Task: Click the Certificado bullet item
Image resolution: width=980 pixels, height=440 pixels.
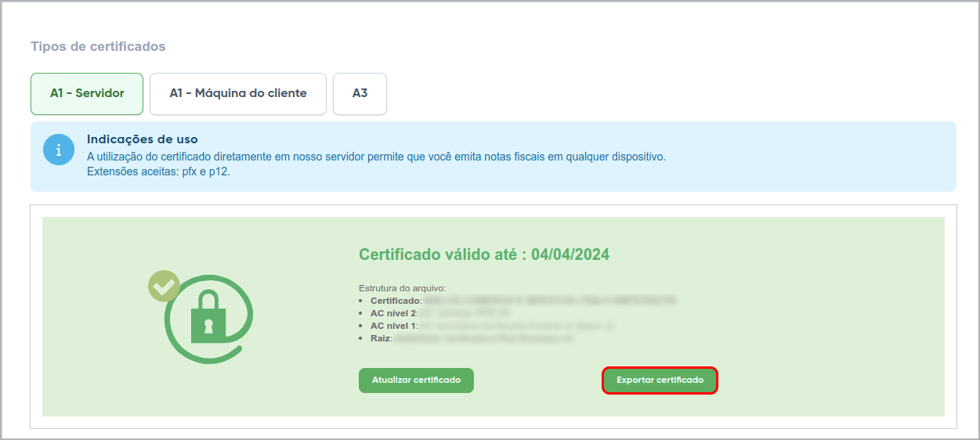Action: 396,300
